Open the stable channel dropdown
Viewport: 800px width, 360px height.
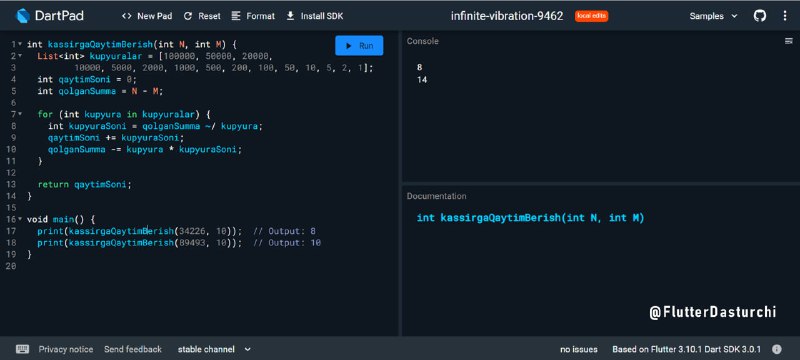click(214, 349)
